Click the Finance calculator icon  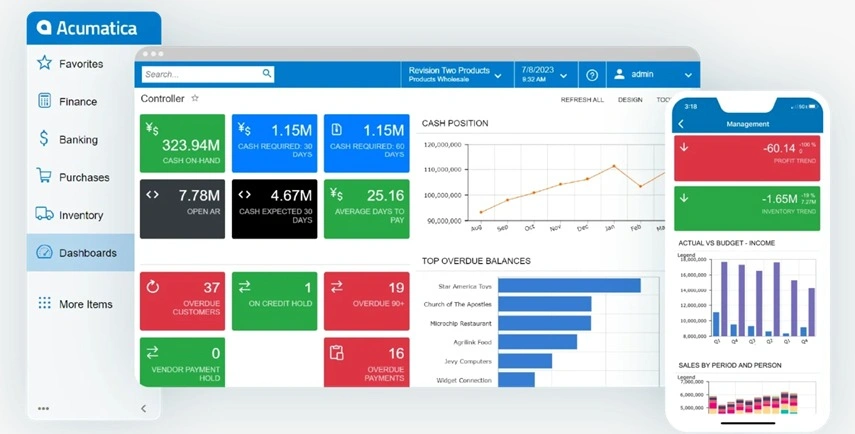(x=44, y=101)
